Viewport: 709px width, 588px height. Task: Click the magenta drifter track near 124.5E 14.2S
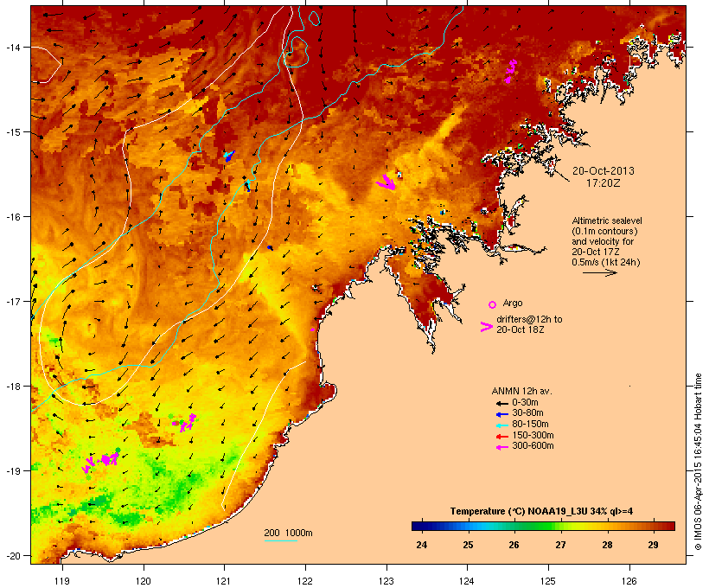(x=511, y=72)
